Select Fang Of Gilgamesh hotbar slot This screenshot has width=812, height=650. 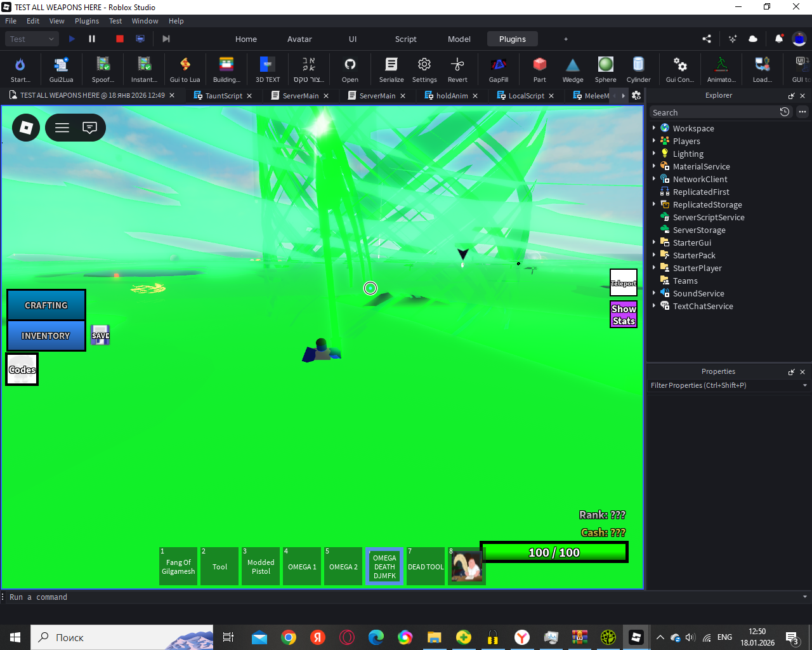pyautogui.click(x=178, y=566)
